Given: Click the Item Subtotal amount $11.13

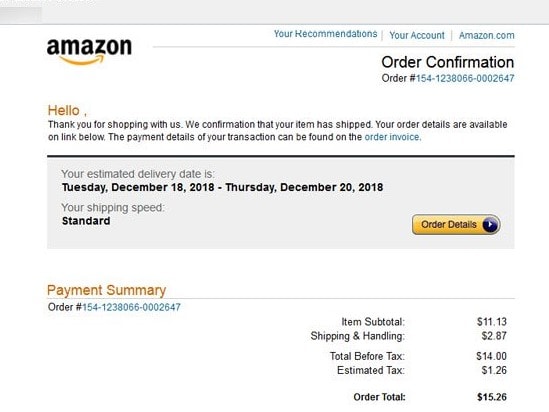Looking at the screenshot, I should 492,322.
